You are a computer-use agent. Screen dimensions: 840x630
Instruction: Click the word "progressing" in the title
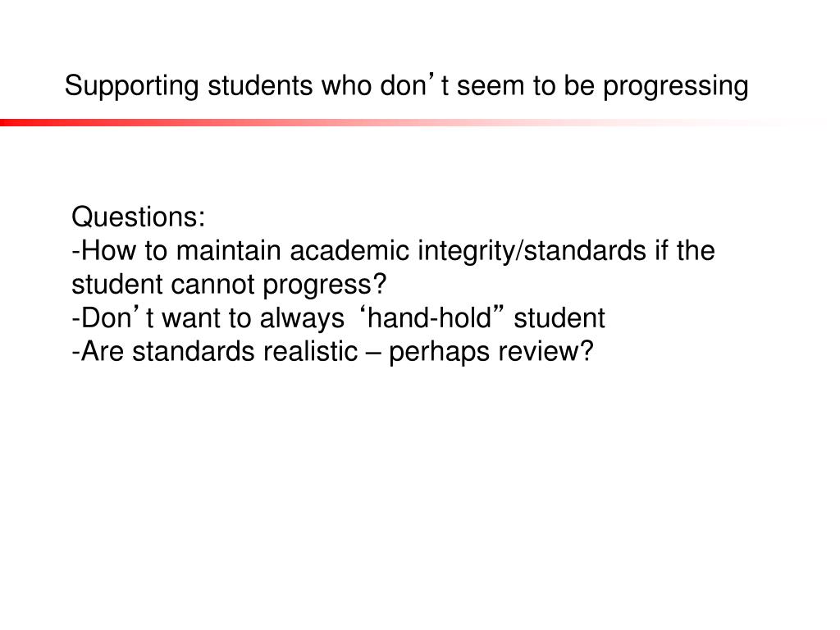(676, 87)
